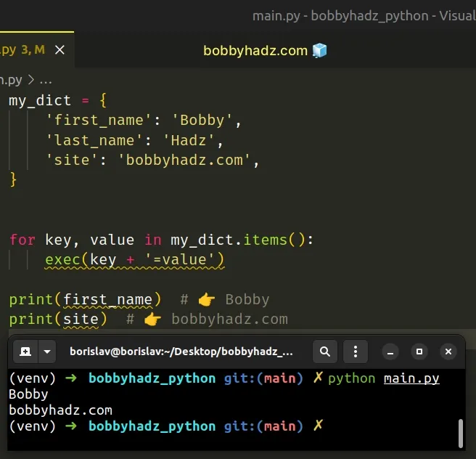Click the terminal title path text
The image size is (476, 459).
pos(181,352)
